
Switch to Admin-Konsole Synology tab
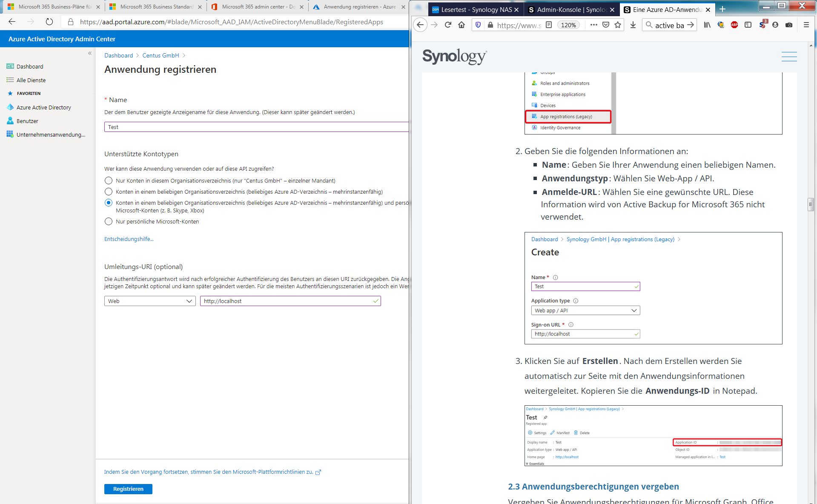(x=572, y=9)
